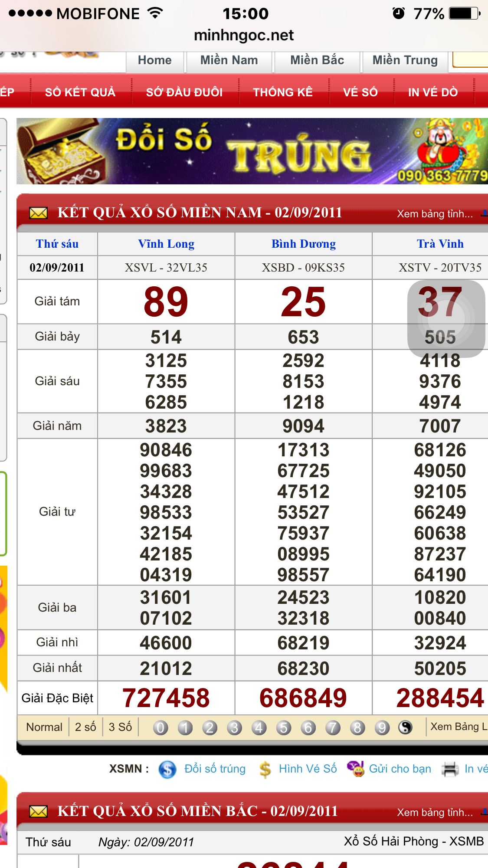Expand Xem bảng tỉnh for Miền Nam
Image resolution: width=488 pixels, height=868 pixels.
pyautogui.click(x=435, y=214)
